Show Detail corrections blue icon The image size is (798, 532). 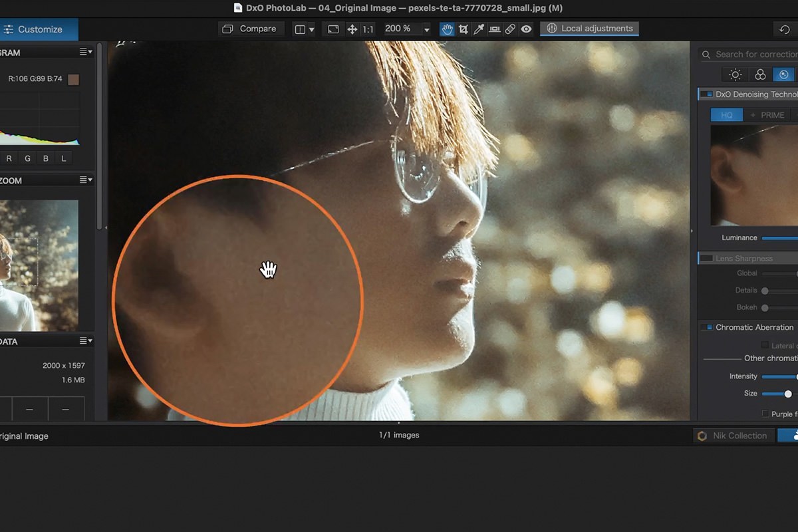pyautogui.click(x=784, y=74)
